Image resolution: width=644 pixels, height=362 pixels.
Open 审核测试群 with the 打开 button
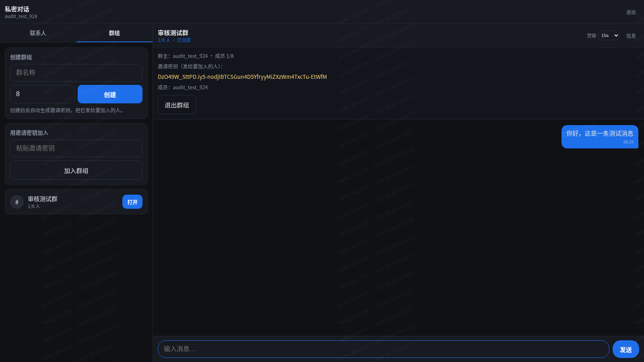pos(132,202)
